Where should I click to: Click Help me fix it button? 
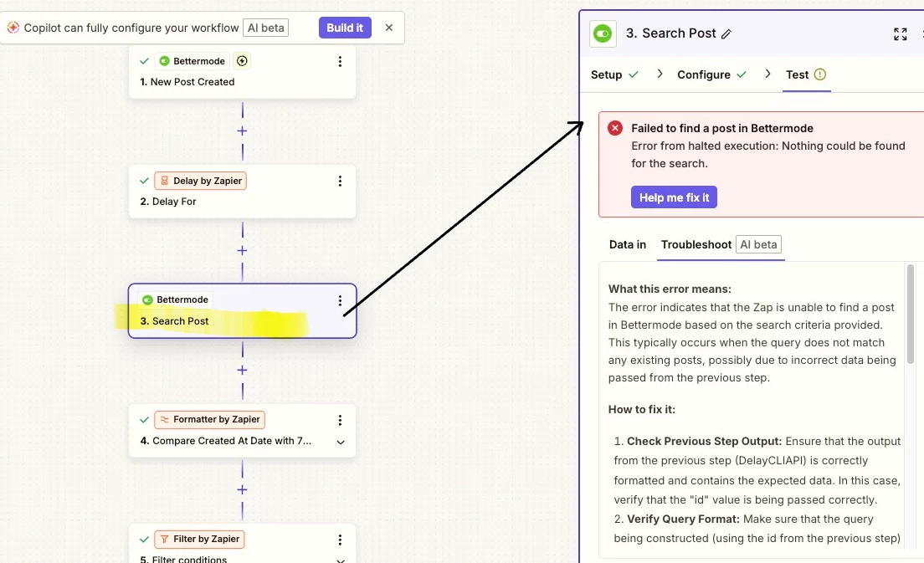(674, 197)
